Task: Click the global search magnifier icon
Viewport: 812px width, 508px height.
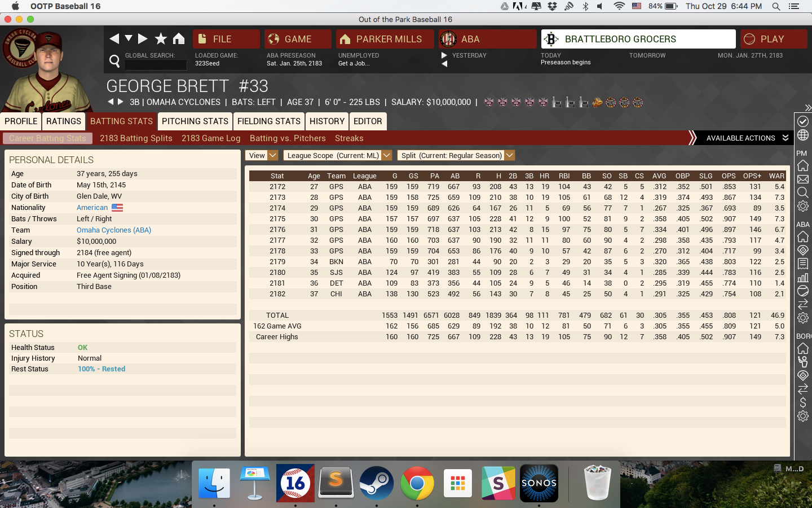Action: click(114, 61)
